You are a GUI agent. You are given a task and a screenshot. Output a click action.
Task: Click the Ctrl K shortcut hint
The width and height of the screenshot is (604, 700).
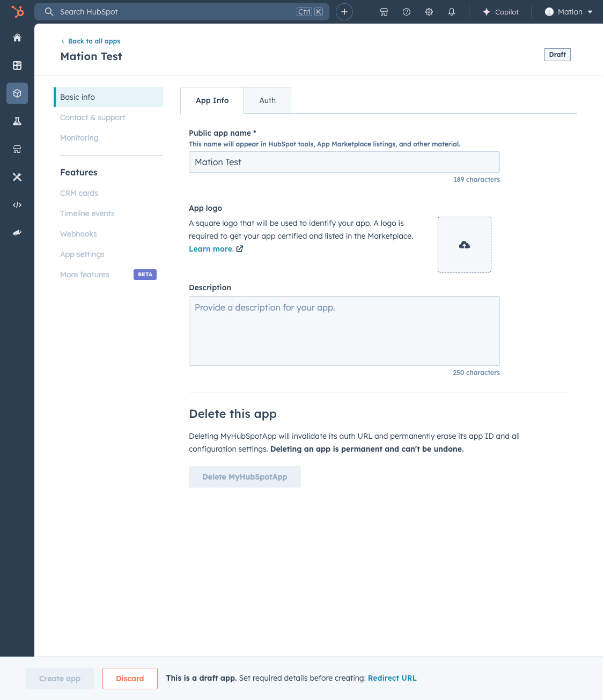pos(310,12)
